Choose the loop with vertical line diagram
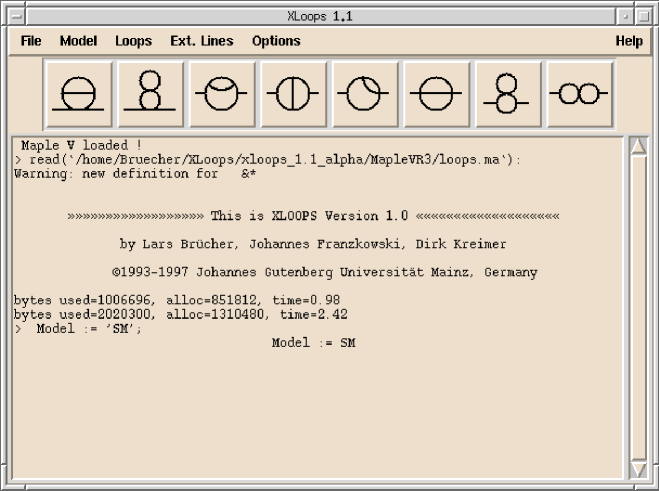Image resolution: width=659 pixels, height=491 pixels. 293,94
